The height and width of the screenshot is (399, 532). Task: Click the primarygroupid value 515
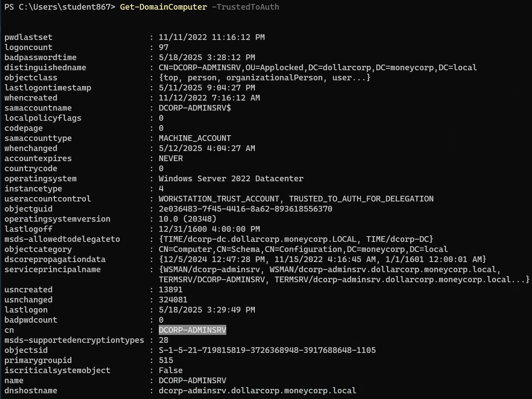click(166, 360)
